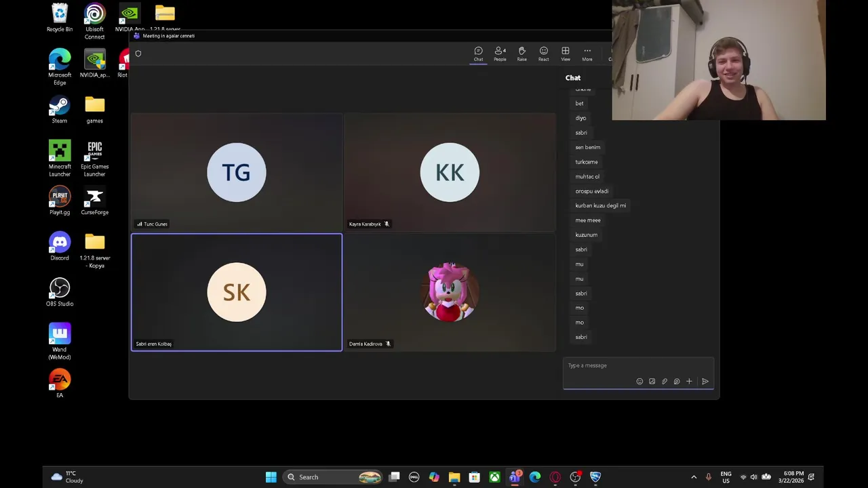
Task: Click the 'sen benim' chat message
Action: pyautogui.click(x=588, y=147)
